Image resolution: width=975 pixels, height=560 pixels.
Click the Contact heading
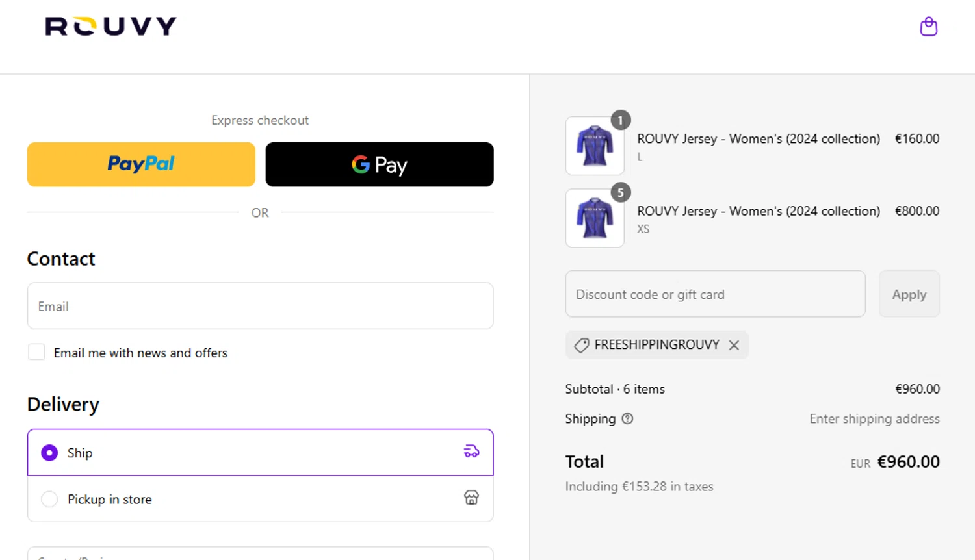click(x=61, y=259)
